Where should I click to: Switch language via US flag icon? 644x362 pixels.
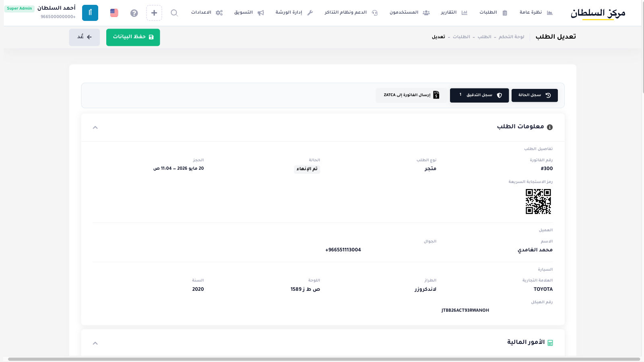coord(114,13)
